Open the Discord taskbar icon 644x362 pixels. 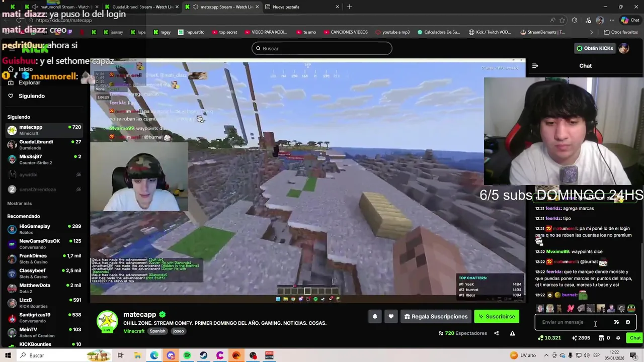(171, 355)
